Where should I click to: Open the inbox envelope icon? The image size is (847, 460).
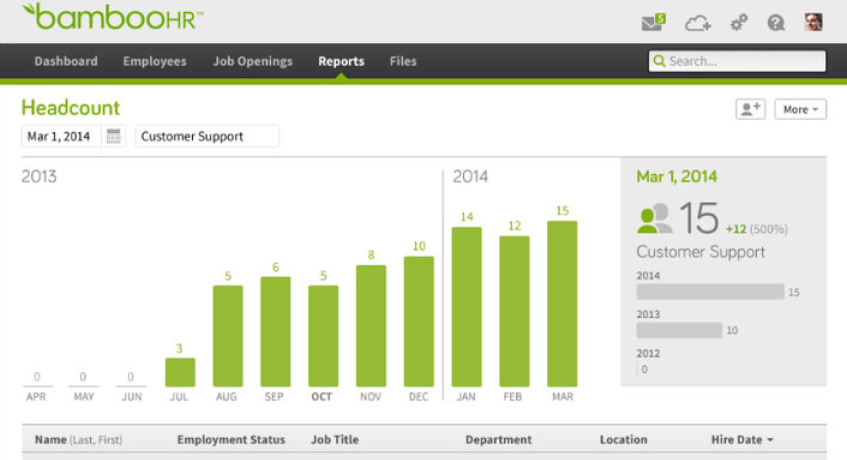(x=652, y=22)
